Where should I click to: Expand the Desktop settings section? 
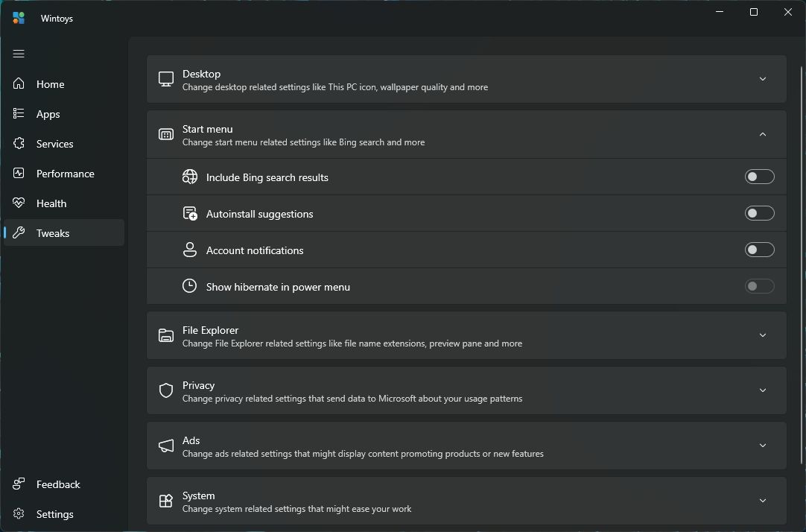(762, 78)
